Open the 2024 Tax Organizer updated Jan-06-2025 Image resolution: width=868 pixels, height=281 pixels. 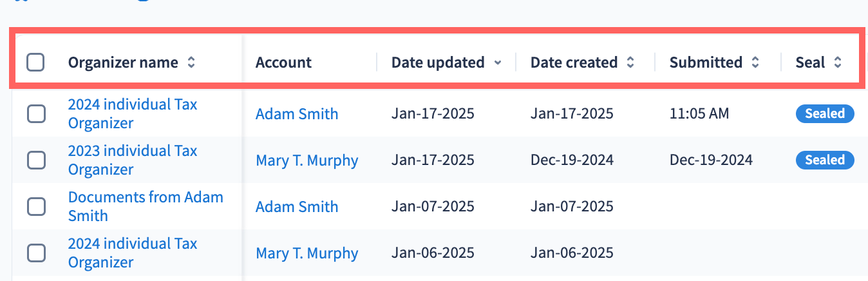pos(133,253)
